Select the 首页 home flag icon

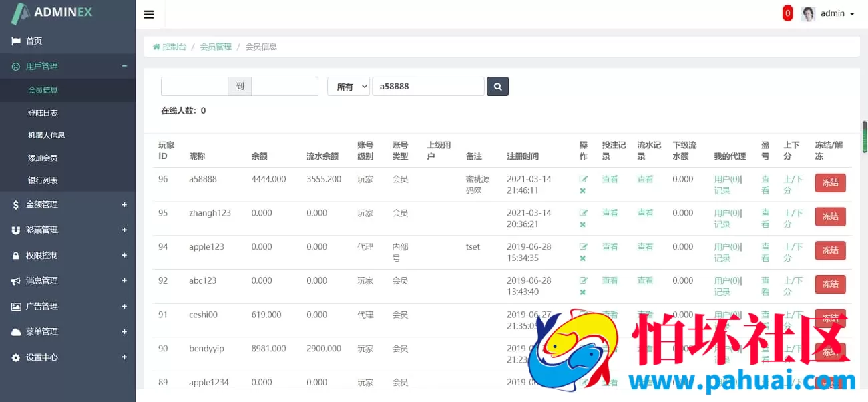tap(15, 41)
